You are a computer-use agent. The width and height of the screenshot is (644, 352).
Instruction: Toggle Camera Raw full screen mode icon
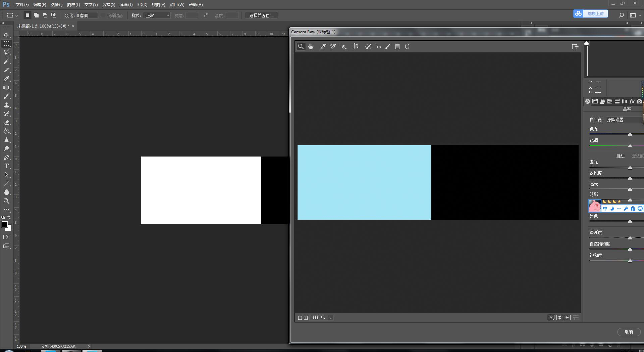[x=575, y=47]
